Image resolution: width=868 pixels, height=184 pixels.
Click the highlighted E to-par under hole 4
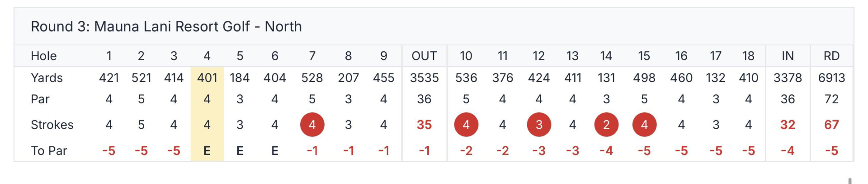pos(207,150)
